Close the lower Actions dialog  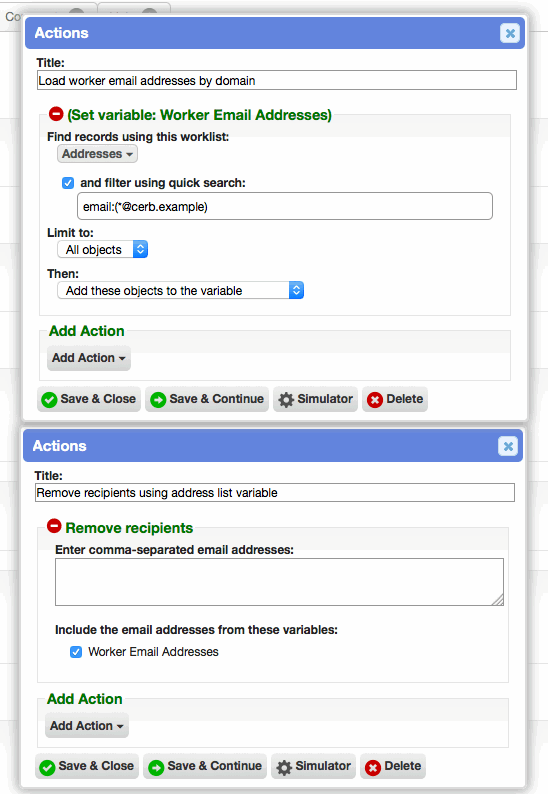tap(507, 446)
